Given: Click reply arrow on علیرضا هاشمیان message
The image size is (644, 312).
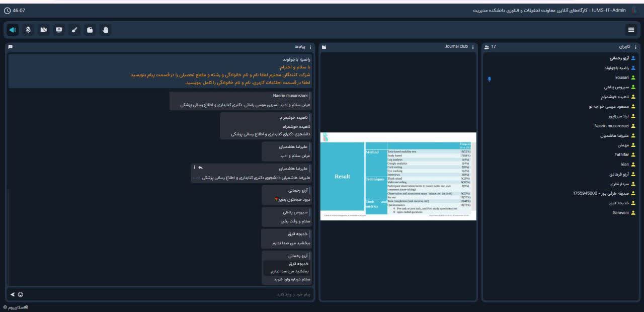Looking at the screenshot, I should [200, 168].
